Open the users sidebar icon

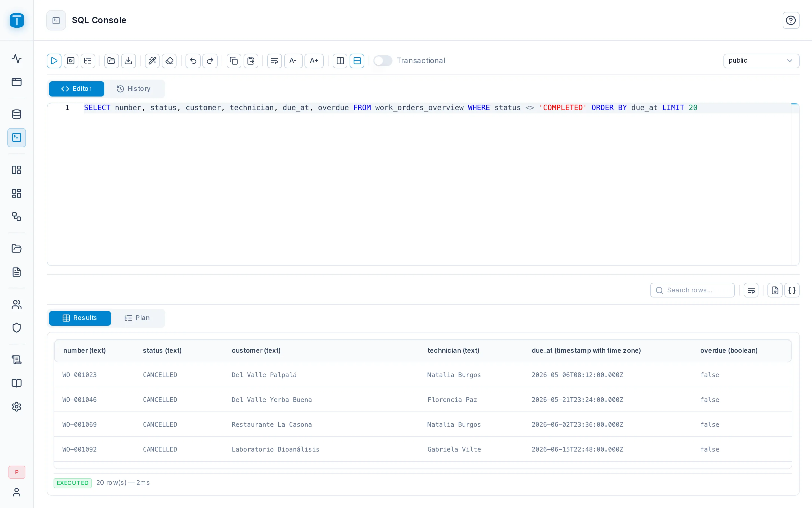click(17, 305)
